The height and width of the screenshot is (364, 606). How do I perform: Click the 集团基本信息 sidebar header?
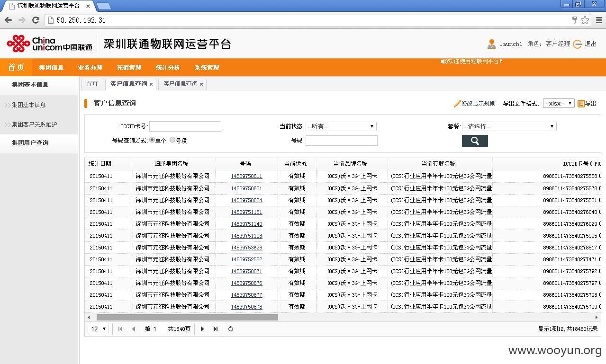(30, 85)
